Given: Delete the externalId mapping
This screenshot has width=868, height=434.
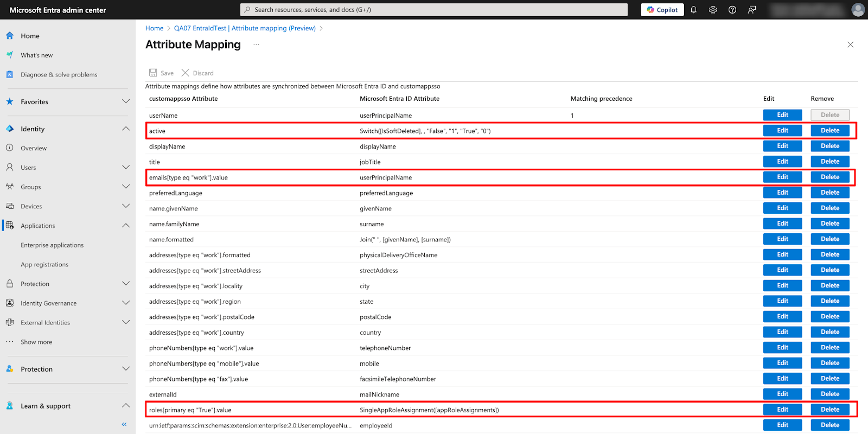Looking at the screenshot, I should 830,394.
